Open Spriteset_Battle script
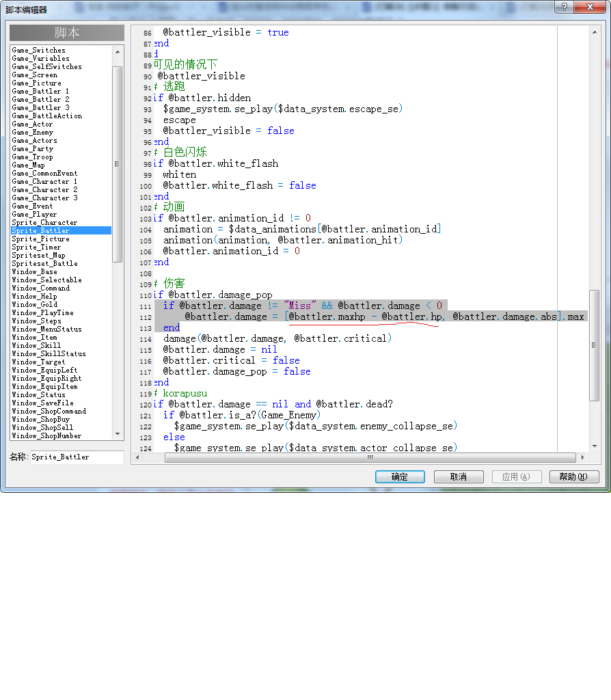The width and height of the screenshot is (611, 700). (44, 263)
